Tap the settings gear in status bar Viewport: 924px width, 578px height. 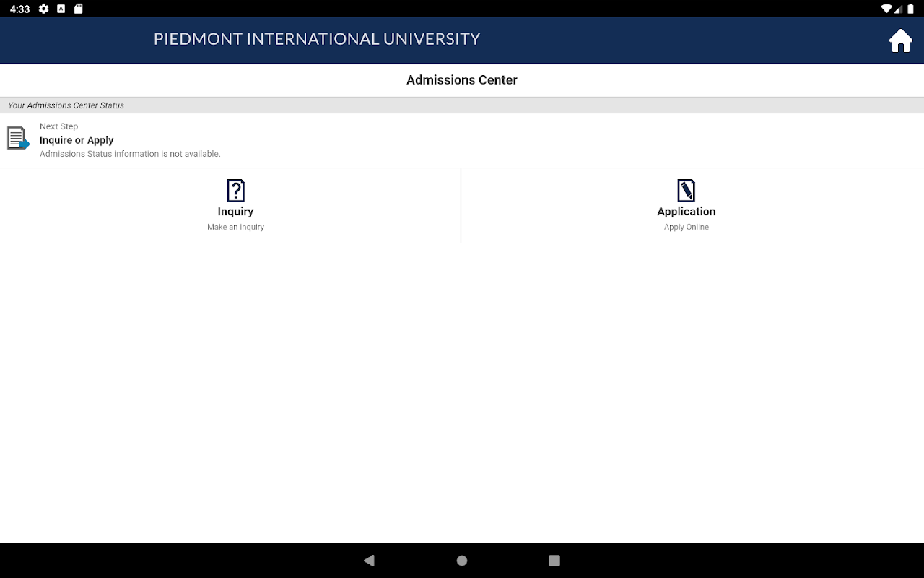43,9
